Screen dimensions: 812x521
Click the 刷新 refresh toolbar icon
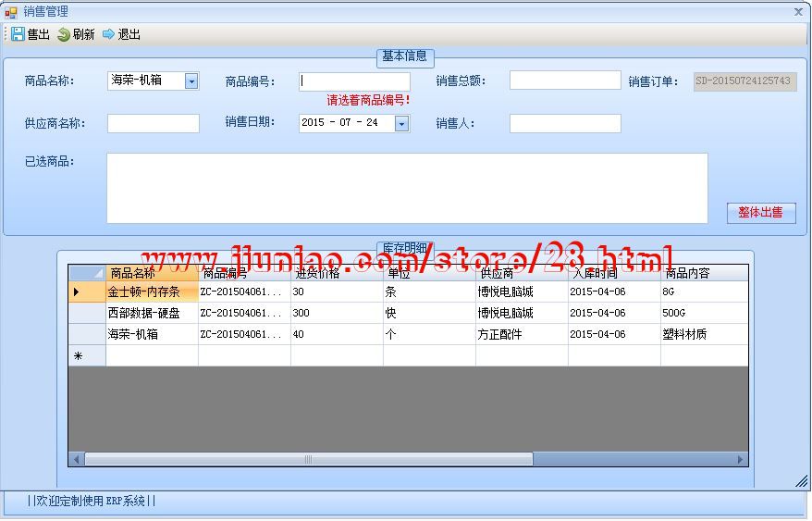64,34
